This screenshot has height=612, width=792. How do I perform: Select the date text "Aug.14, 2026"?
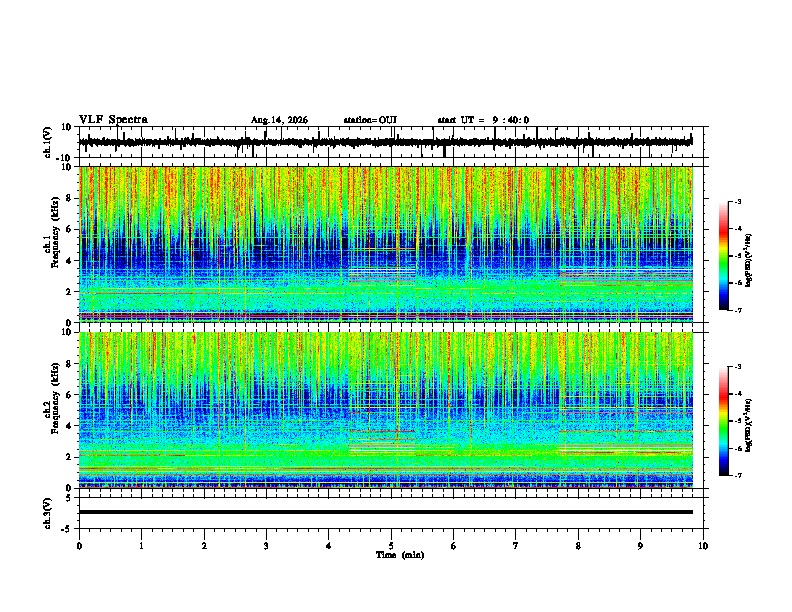click(x=279, y=120)
